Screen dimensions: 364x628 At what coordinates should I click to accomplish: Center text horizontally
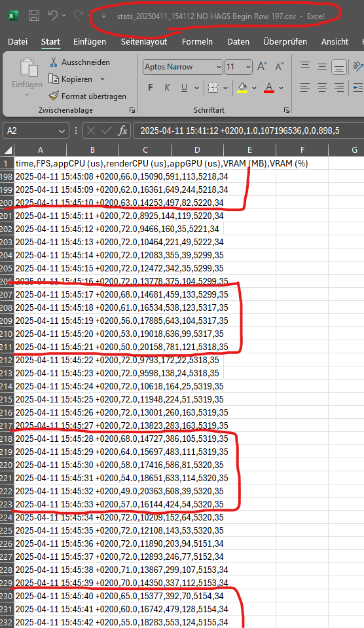322,87
